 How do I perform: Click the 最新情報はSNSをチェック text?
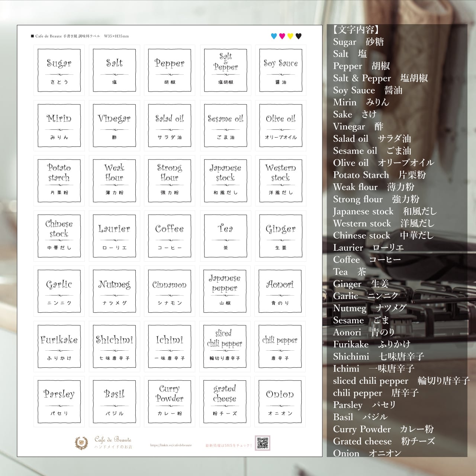pyautogui.click(x=229, y=445)
